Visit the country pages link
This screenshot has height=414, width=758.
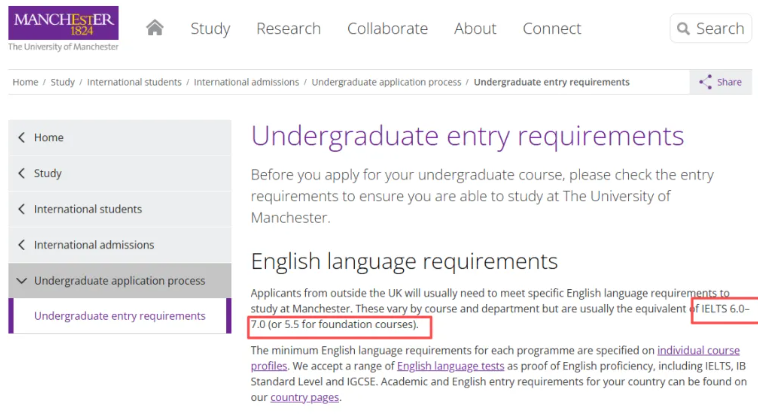(304, 397)
